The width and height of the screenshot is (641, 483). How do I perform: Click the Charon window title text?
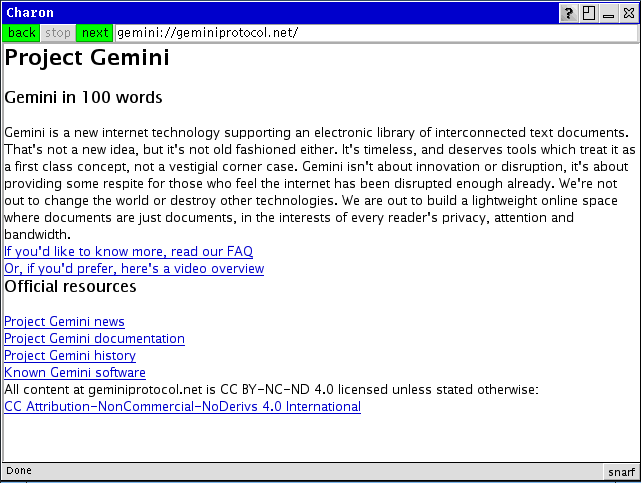tap(30, 13)
